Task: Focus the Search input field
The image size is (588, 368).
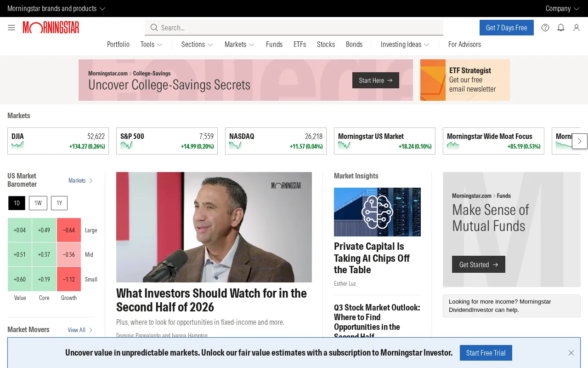Action: click(x=294, y=28)
